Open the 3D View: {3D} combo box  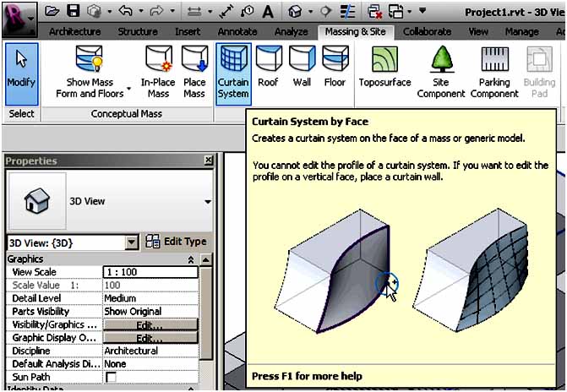click(131, 242)
